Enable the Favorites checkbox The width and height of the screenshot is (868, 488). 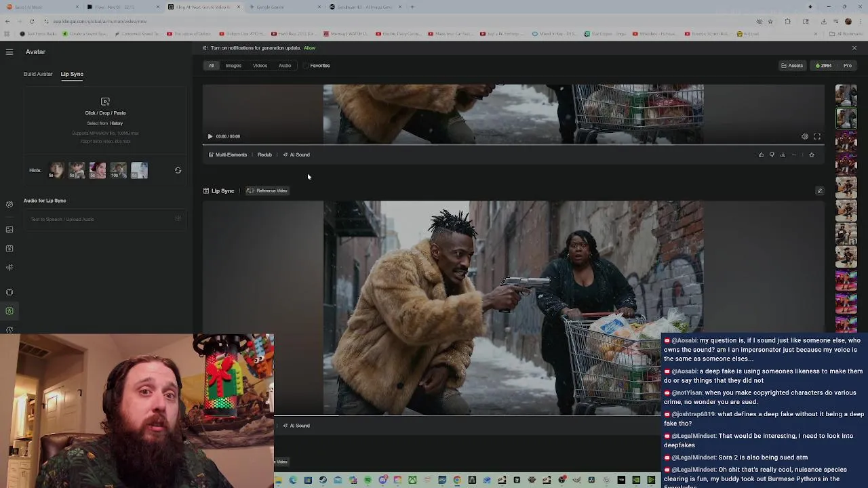[x=305, y=66]
